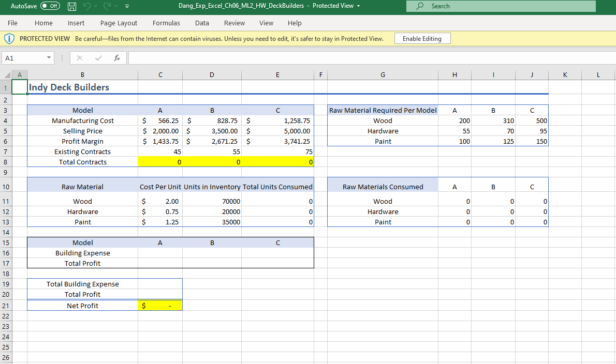Viewport: 616px width, 364px height.
Task: Open the Name Box dropdown arrow
Action: 49,58
